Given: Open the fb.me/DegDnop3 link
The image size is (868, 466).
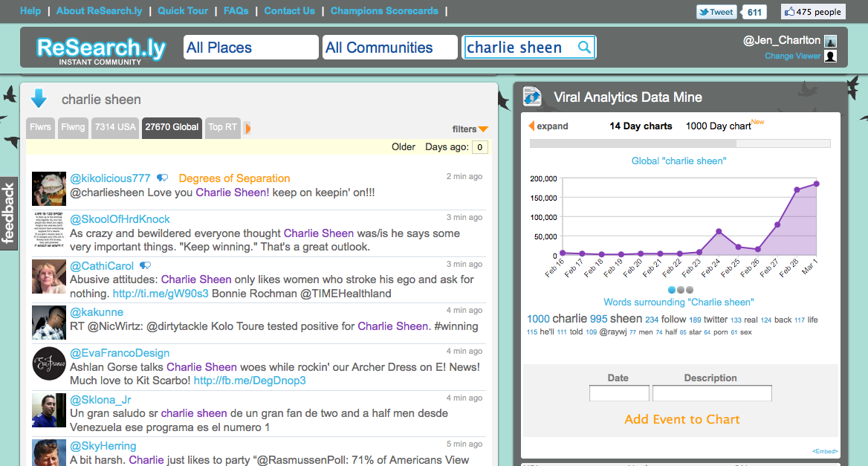Looking at the screenshot, I should tap(250, 381).
